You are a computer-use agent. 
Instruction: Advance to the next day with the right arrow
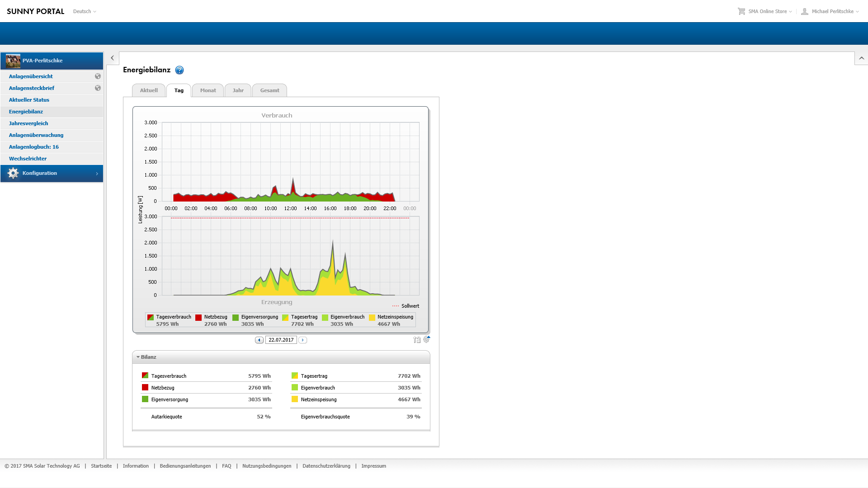(x=303, y=340)
